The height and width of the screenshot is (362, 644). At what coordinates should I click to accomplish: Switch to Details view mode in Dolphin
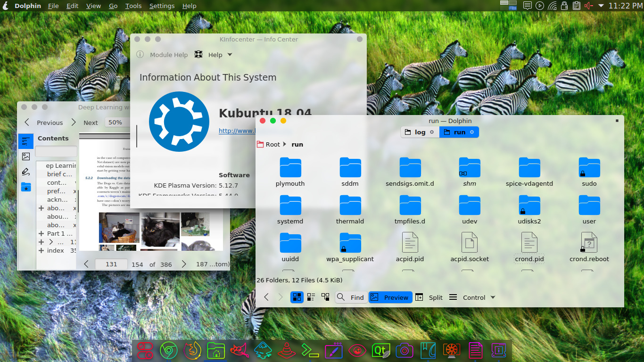click(x=325, y=297)
